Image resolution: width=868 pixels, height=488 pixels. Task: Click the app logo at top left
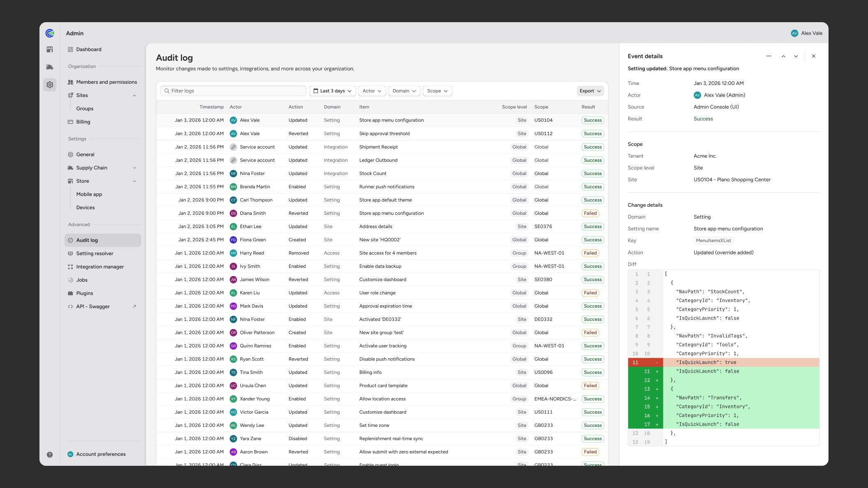(x=50, y=33)
